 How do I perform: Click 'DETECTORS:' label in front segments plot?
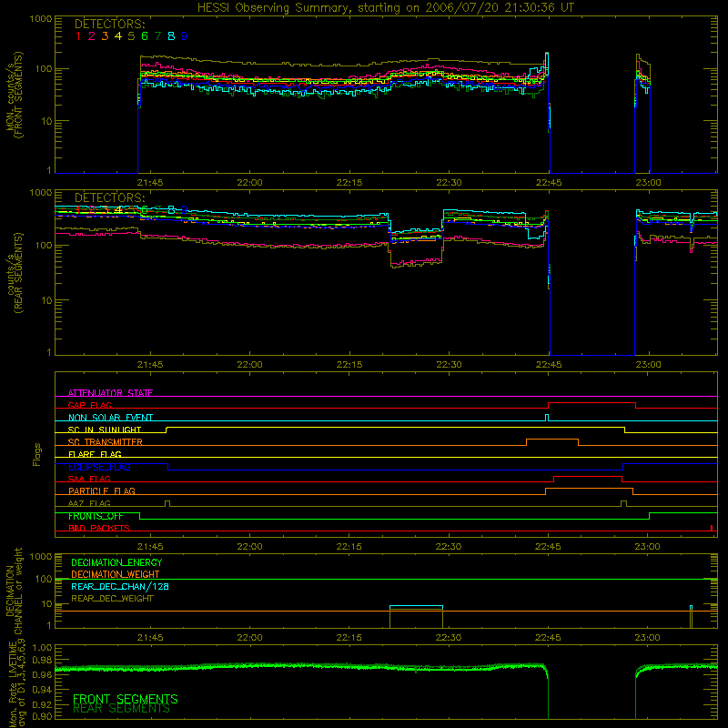[110, 25]
